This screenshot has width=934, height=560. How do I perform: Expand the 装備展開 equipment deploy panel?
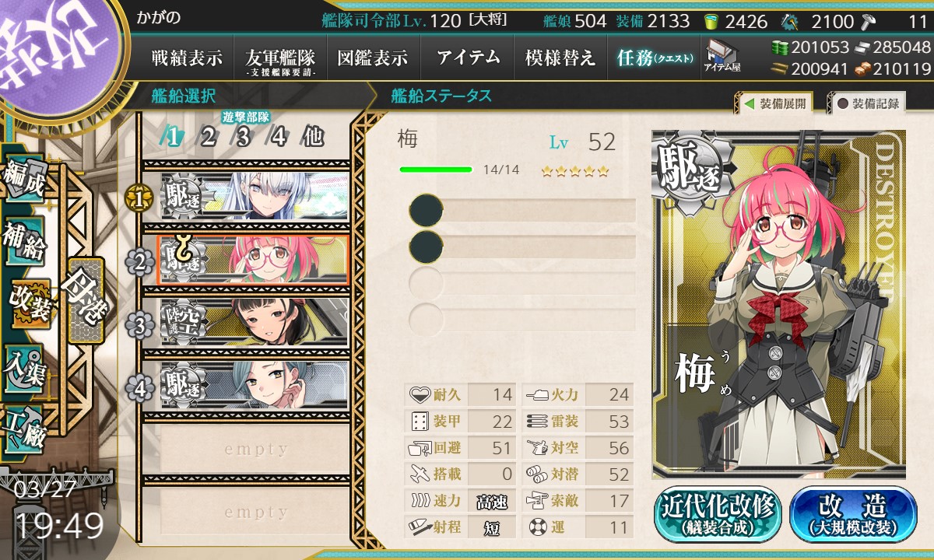click(775, 103)
